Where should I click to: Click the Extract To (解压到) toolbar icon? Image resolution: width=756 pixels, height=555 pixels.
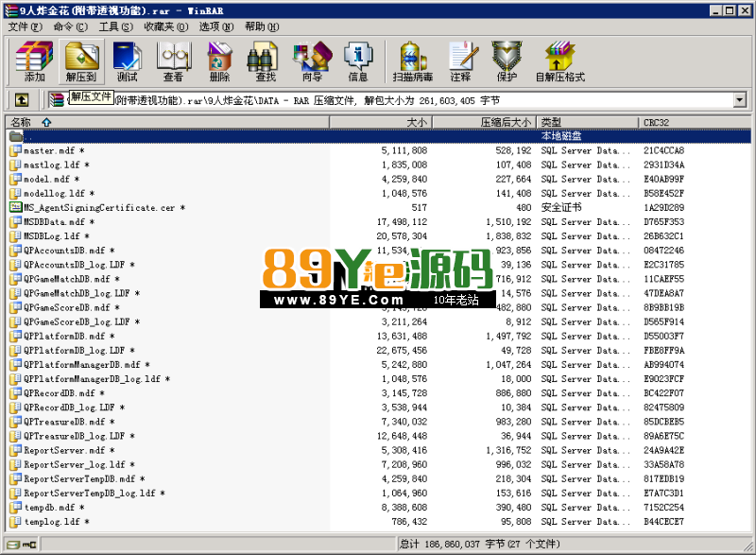click(81, 61)
